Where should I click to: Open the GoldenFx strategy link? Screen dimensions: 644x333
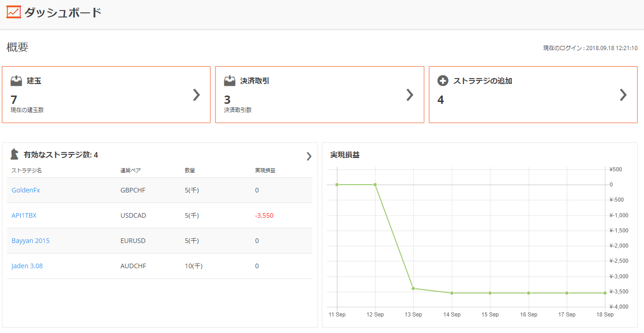pyautogui.click(x=26, y=190)
